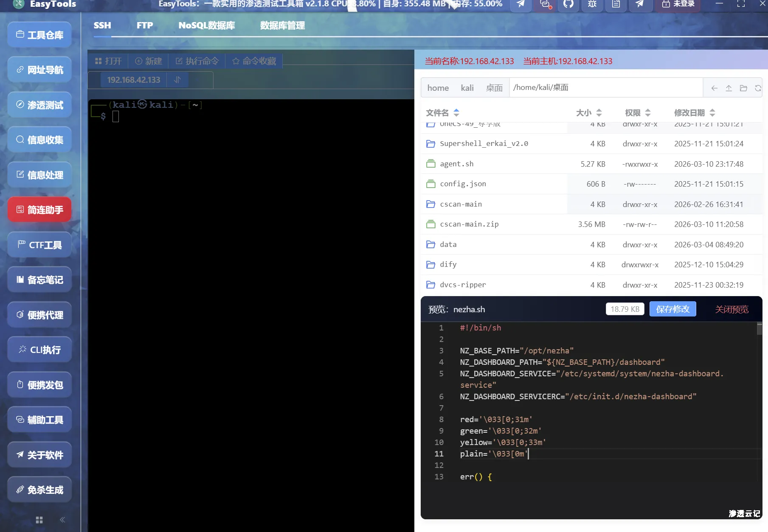Viewport: 768px width, 532px height.
Task: Click 关闭预览 to close preview
Action: pyautogui.click(x=731, y=309)
